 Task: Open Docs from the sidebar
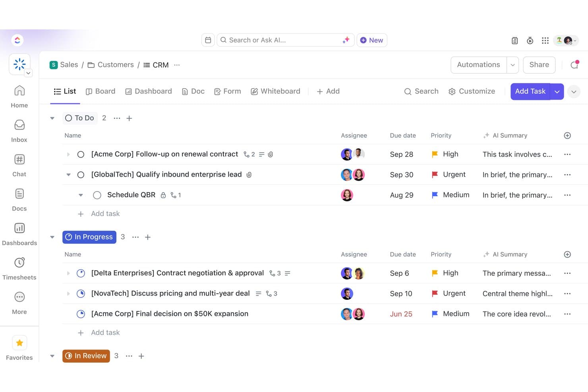19,200
